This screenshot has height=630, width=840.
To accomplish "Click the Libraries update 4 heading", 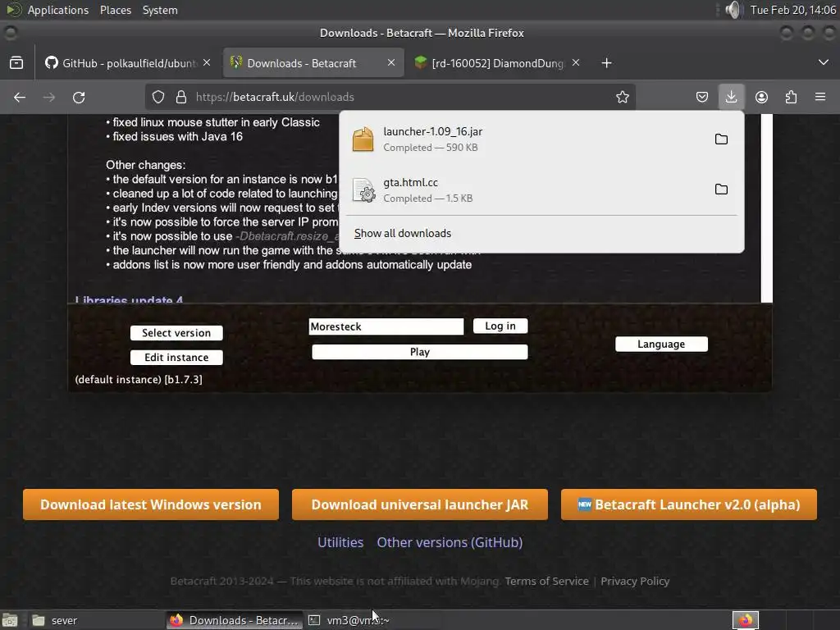I will [x=129, y=299].
